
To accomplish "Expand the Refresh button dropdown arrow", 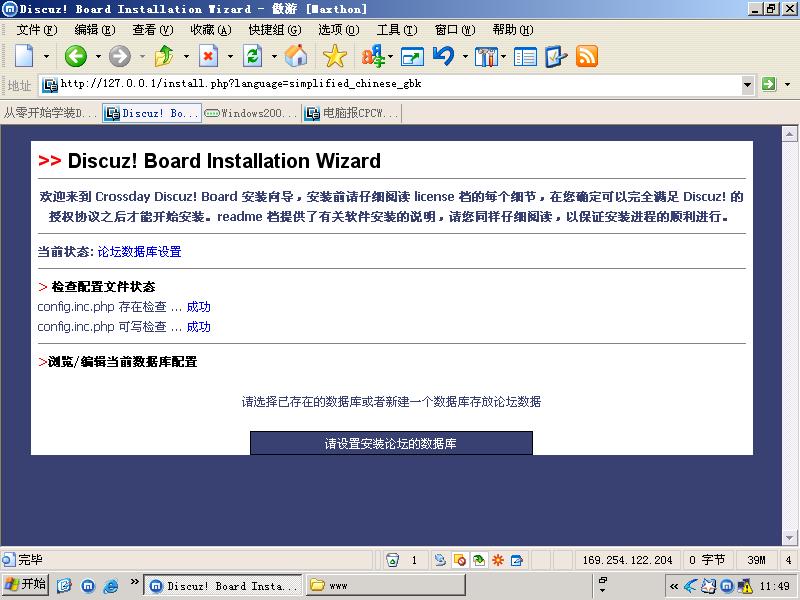I will 274,57.
